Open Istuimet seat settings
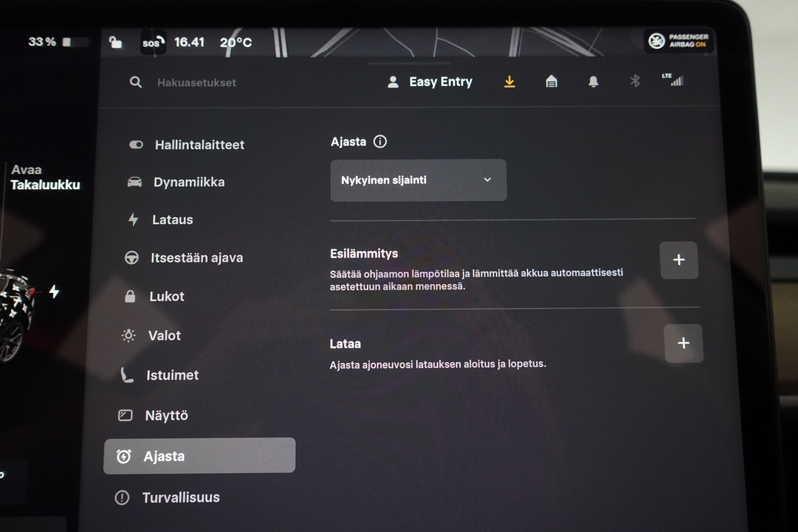The width and height of the screenshot is (798, 532). (160, 375)
